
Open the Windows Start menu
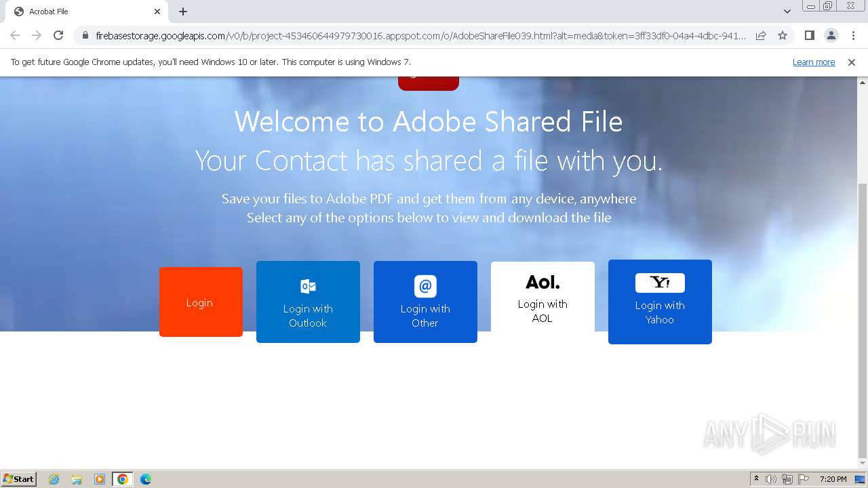(x=19, y=479)
